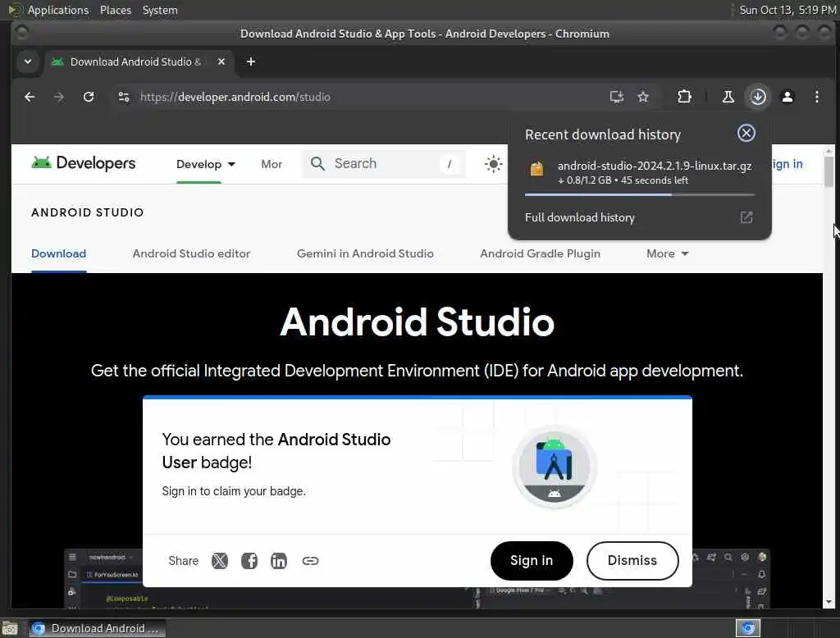Open the tab search dropdown arrow
840x638 pixels.
click(28, 62)
